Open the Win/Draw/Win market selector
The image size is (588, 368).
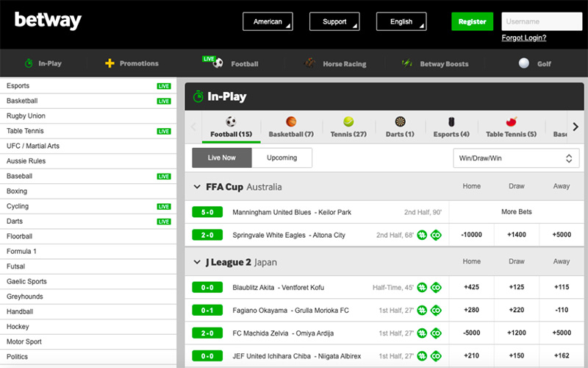516,158
